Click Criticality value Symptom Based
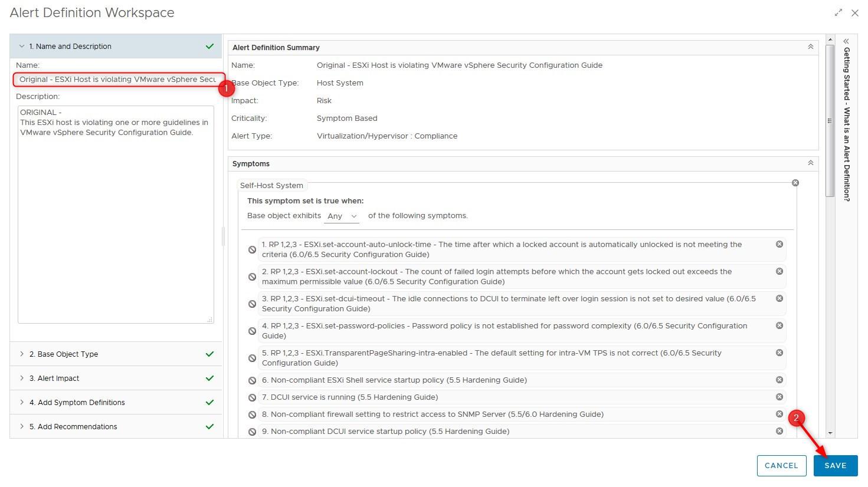This screenshot has width=868, height=487. click(347, 118)
